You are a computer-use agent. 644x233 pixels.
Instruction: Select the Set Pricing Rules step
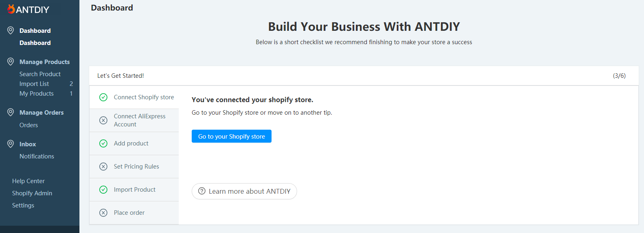tap(134, 167)
